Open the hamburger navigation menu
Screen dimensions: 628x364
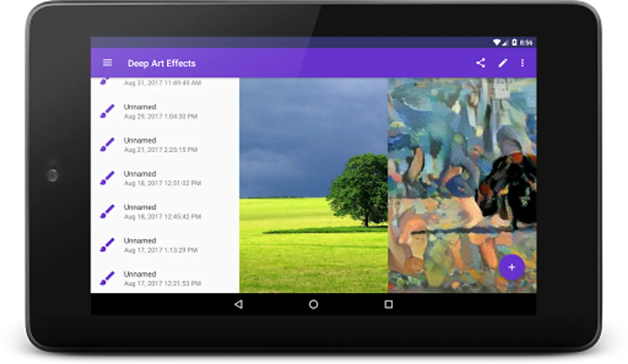point(107,63)
